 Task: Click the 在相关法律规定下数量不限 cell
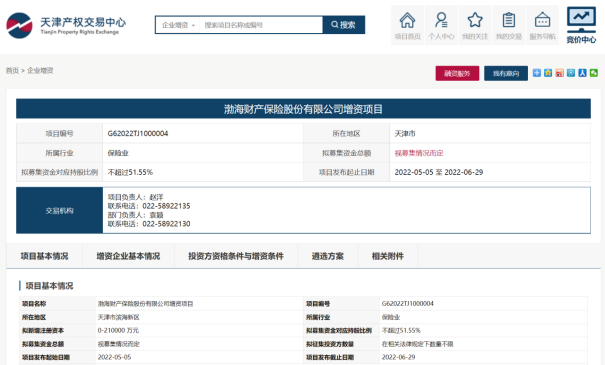pyautogui.click(x=417, y=344)
